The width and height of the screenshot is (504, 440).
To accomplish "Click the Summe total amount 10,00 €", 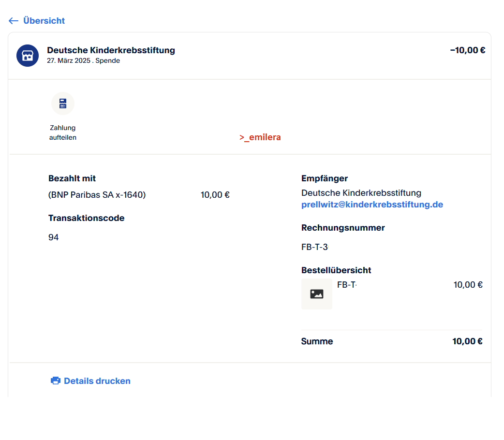I will [467, 341].
